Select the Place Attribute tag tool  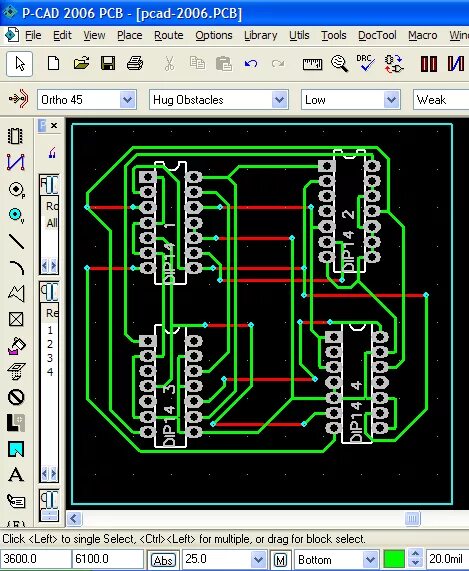tap(16, 501)
